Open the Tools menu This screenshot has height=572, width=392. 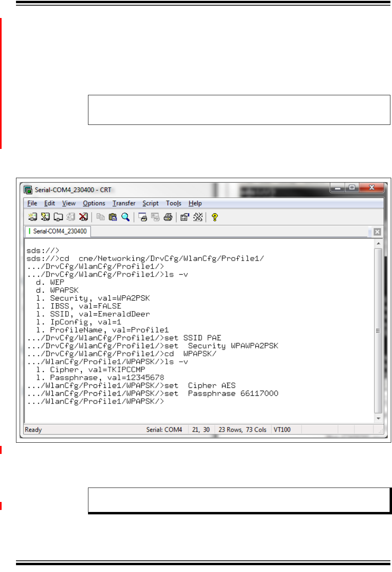(174, 203)
